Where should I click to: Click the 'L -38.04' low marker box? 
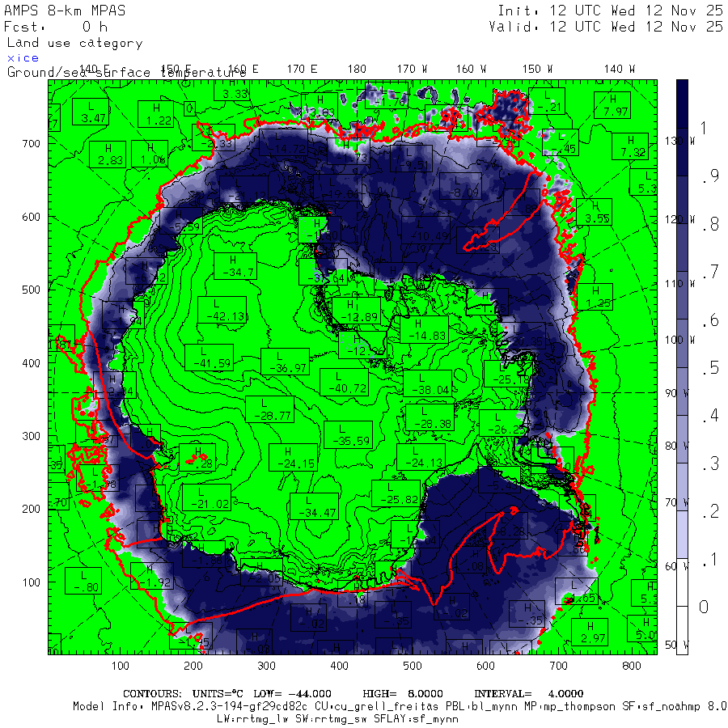(428, 383)
